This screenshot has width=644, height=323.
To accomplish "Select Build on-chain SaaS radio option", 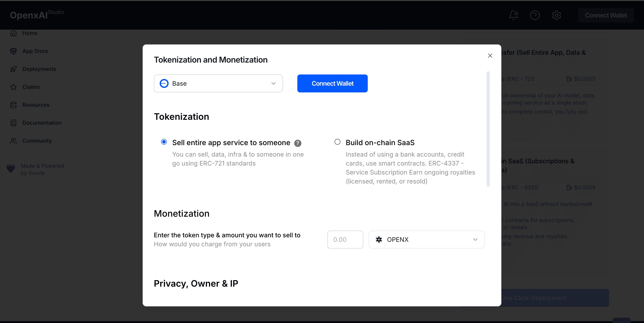I will pyautogui.click(x=337, y=142).
